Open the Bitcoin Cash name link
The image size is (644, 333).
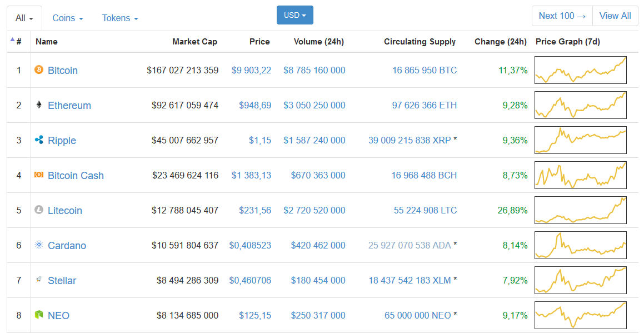pos(76,176)
